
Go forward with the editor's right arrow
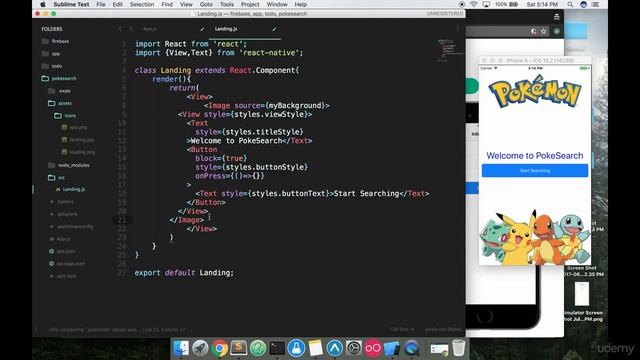[131, 29]
